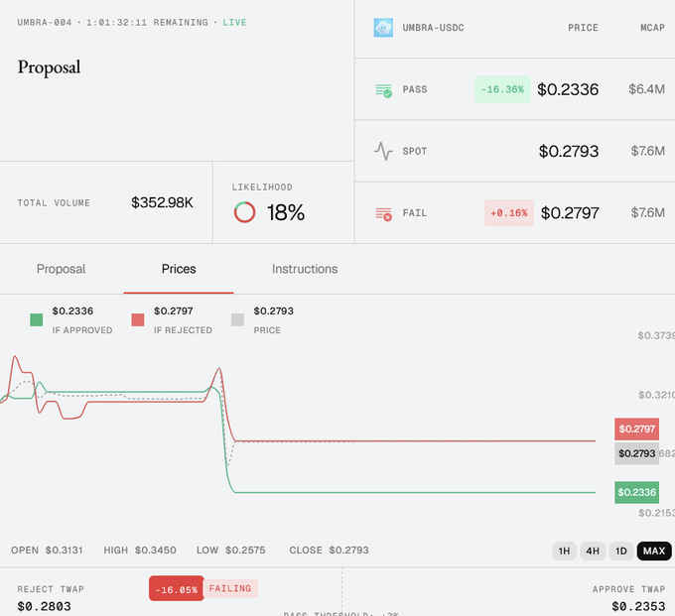Click the likelihood ring progress indicator
The height and width of the screenshot is (616, 675).
(244, 212)
